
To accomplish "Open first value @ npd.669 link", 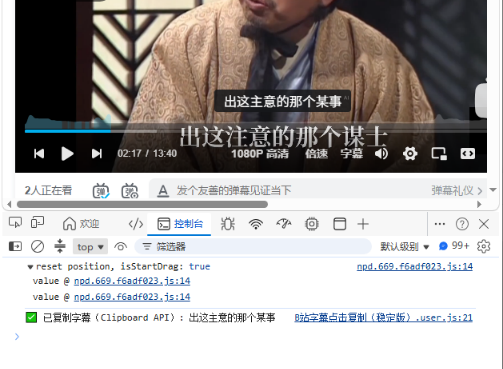I will click(x=132, y=281).
